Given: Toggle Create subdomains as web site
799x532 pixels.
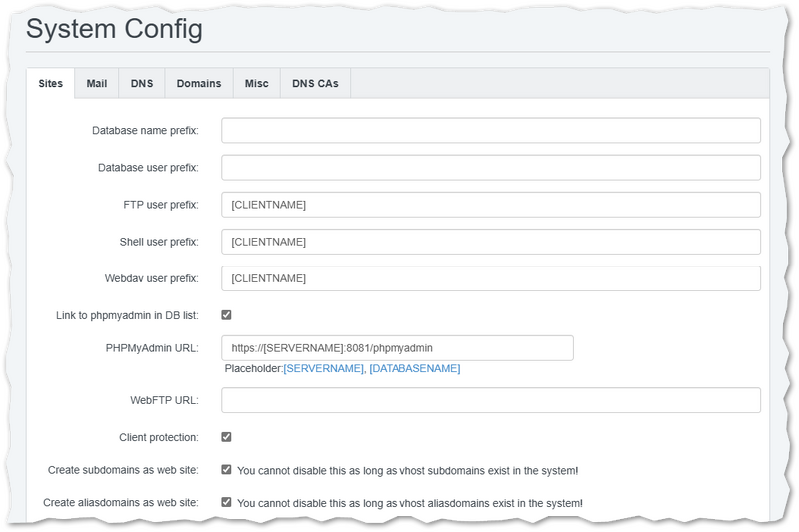Looking at the screenshot, I should [227, 469].
